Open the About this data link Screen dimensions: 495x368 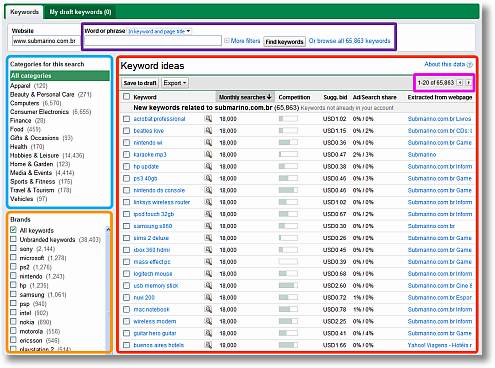[x=444, y=64]
